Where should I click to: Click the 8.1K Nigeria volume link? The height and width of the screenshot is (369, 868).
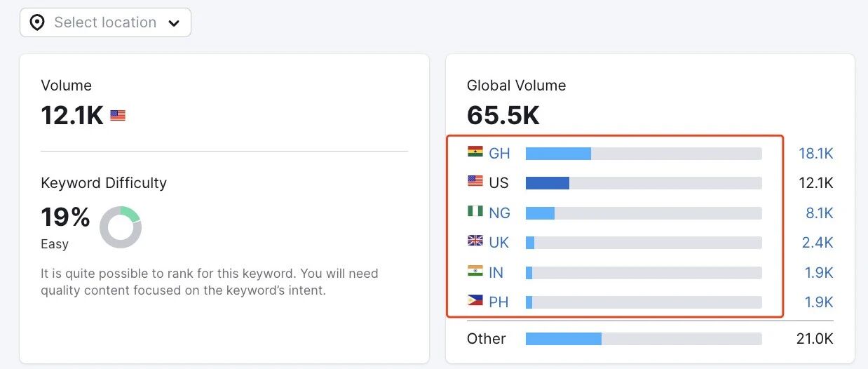point(819,213)
